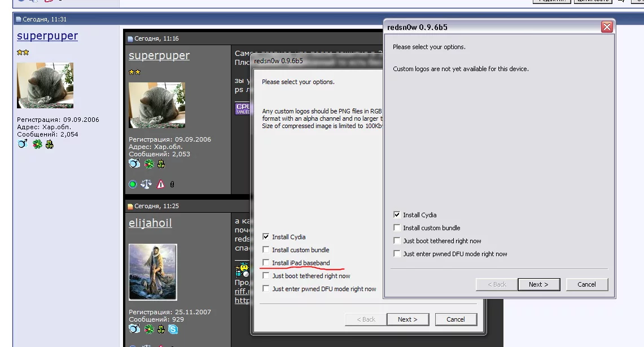Click 'Custom logos are not yet available' text
This screenshot has height=347, width=644.
461,69
